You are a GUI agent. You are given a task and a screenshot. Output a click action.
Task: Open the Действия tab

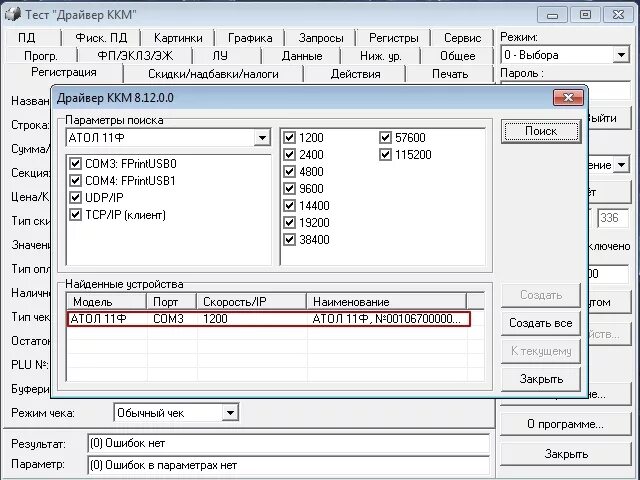(x=356, y=74)
